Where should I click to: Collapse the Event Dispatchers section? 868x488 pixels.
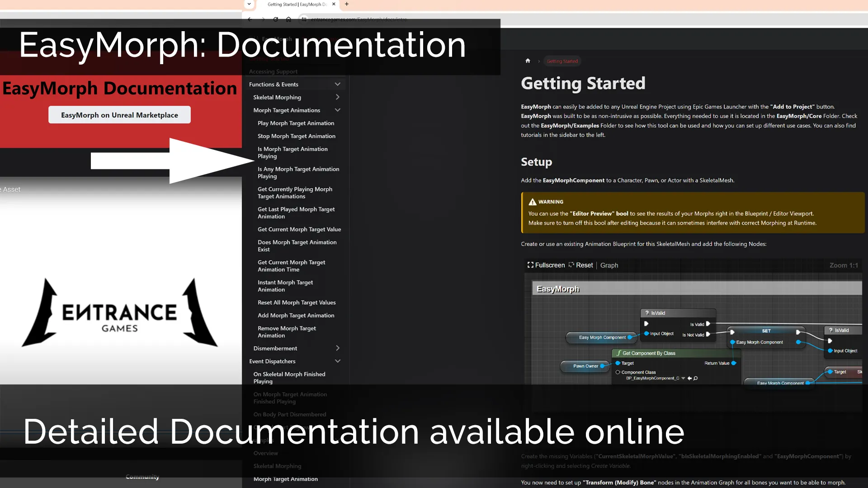[337, 361]
